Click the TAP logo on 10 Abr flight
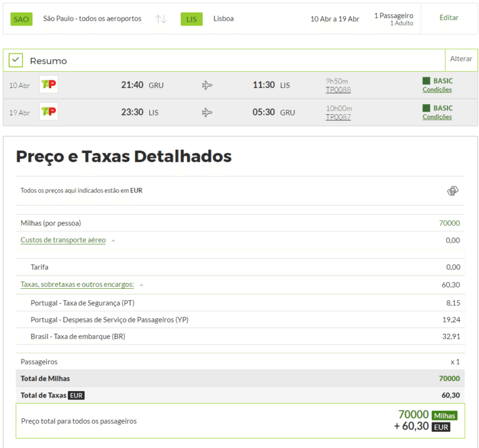479x448 pixels. [49, 85]
